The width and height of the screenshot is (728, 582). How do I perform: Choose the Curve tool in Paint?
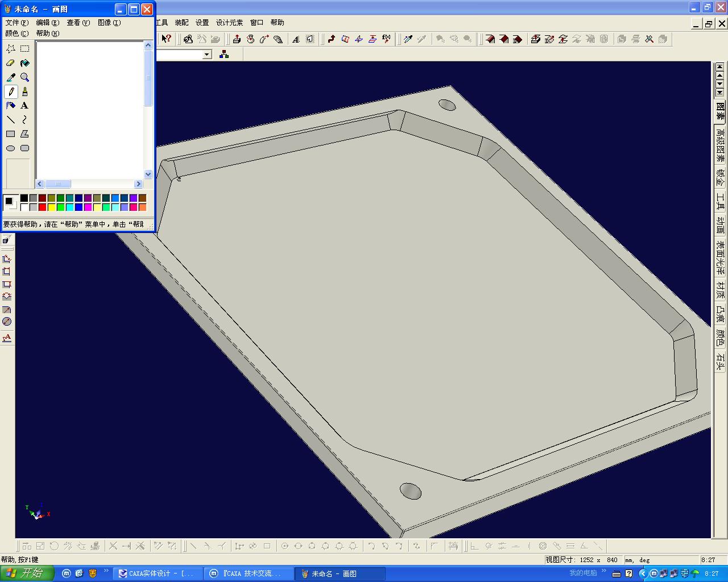[24, 120]
